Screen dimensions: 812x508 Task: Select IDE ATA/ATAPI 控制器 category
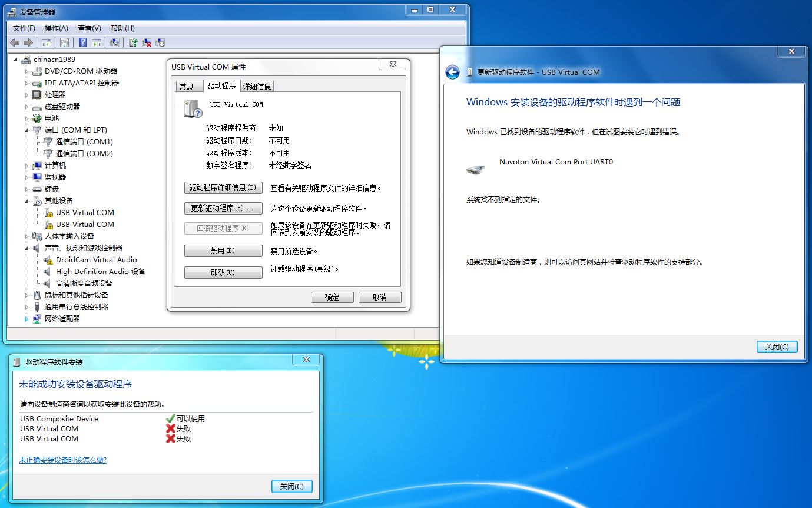[82, 83]
